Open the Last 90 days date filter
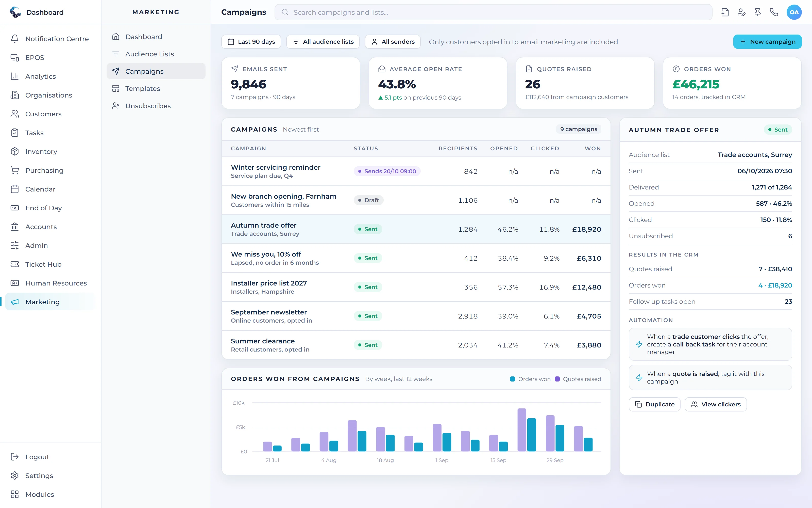Image resolution: width=812 pixels, height=508 pixels. click(x=251, y=42)
